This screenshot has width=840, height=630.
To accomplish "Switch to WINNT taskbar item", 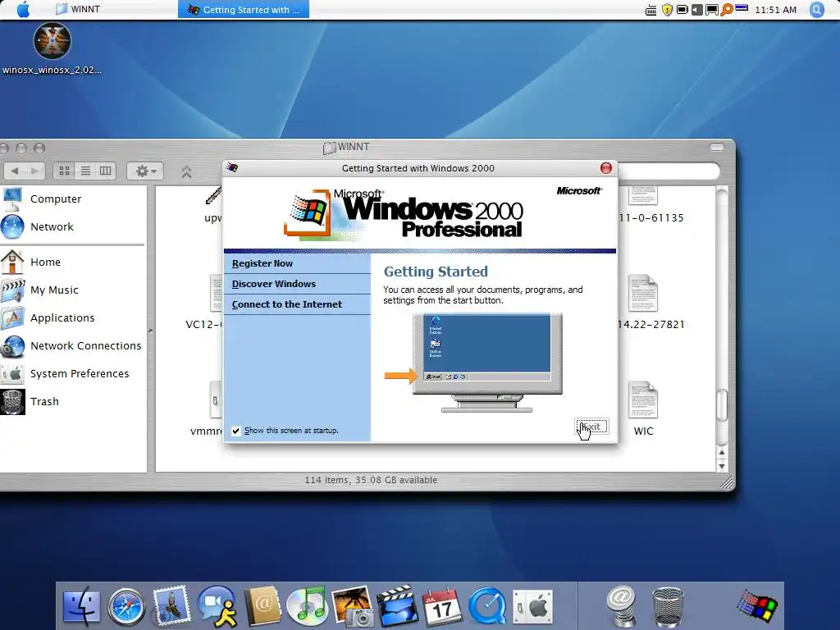I will (x=78, y=9).
